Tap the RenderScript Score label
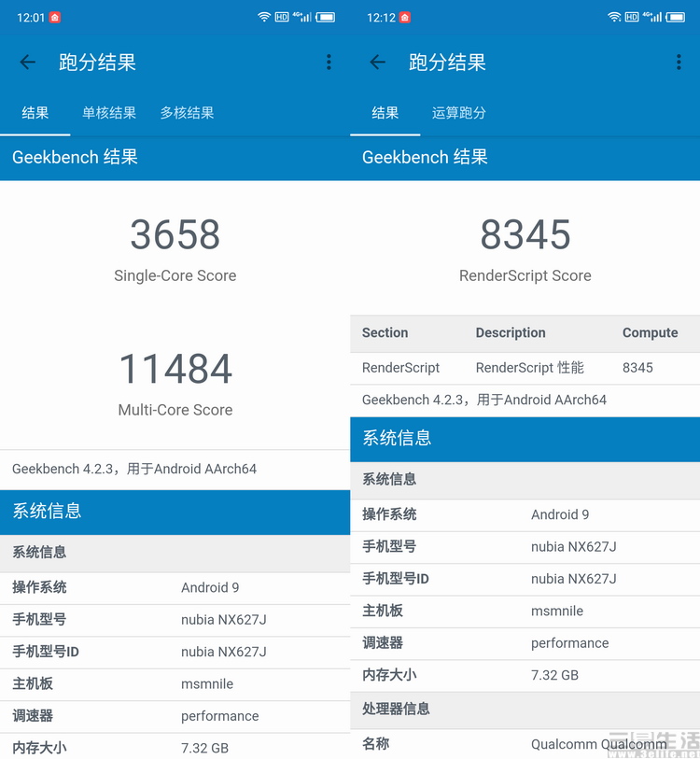This screenshot has width=700, height=759. pyautogui.click(x=525, y=275)
